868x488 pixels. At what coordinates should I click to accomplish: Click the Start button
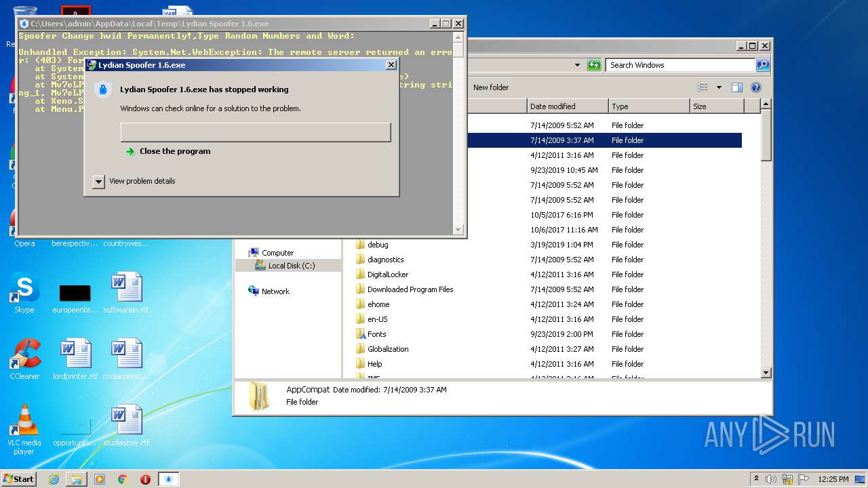(x=19, y=479)
